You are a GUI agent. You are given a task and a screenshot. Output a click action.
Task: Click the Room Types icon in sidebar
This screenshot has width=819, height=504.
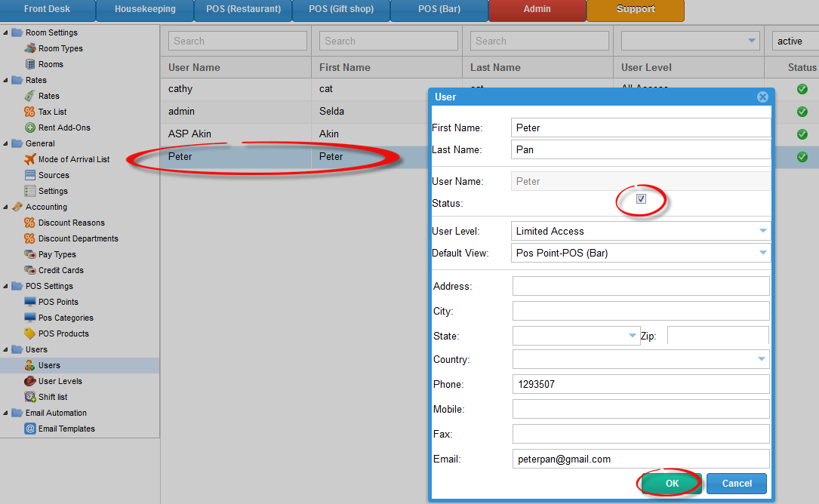(30, 48)
